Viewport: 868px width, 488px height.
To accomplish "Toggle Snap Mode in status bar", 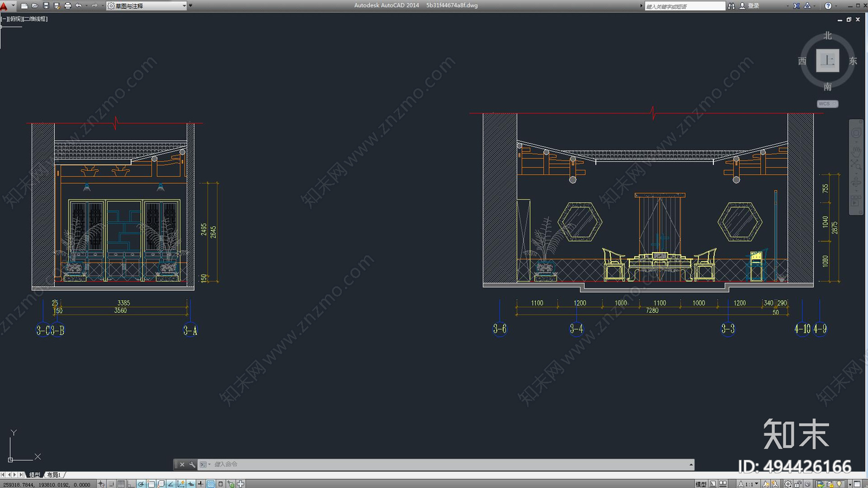I will coord(111,484).
